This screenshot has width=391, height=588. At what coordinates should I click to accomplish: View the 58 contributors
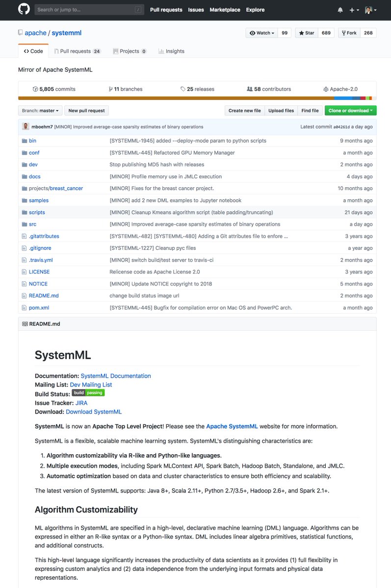(269, 89)
